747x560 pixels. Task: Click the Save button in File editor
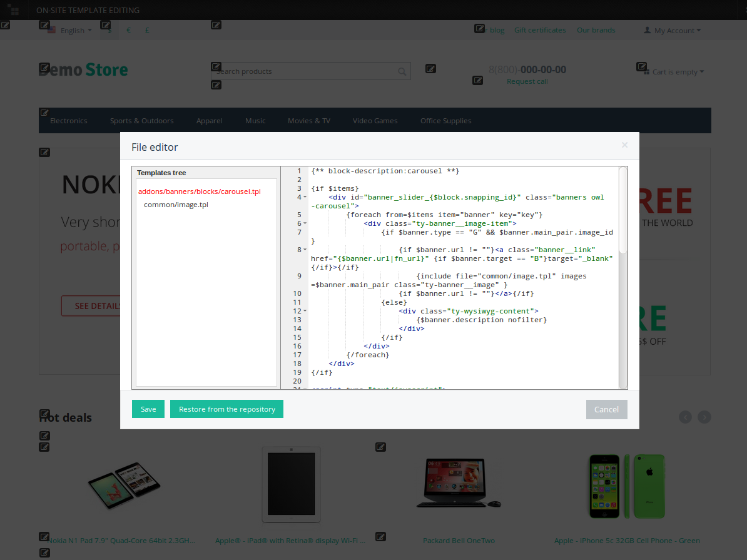pos(148,409)
